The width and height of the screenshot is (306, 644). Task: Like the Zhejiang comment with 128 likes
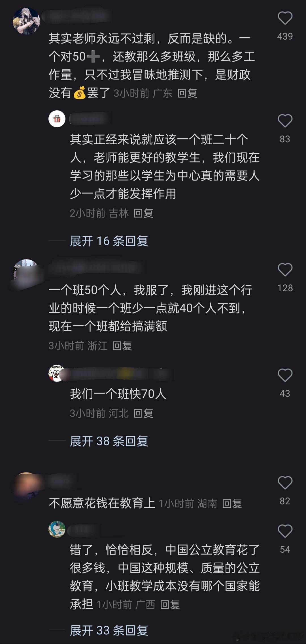click(x=285, y=270)
